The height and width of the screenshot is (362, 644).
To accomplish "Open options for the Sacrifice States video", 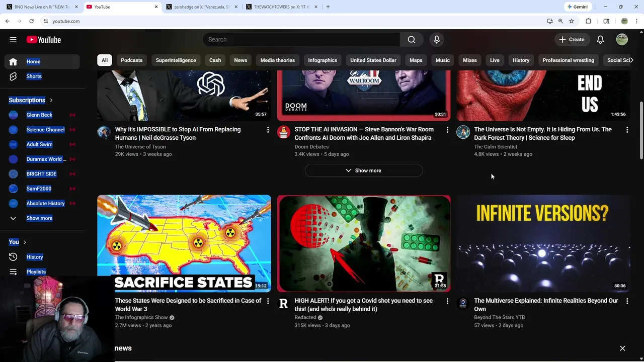I will tap(268, 301).
